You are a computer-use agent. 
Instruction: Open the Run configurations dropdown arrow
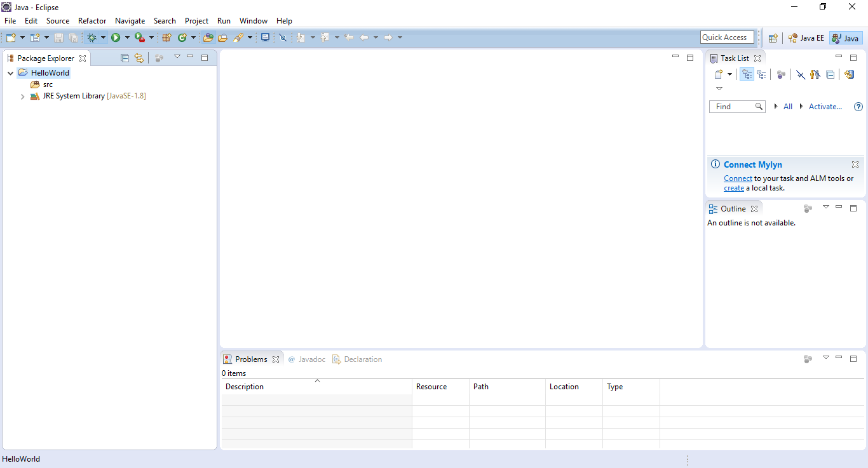tap(127, 37)
